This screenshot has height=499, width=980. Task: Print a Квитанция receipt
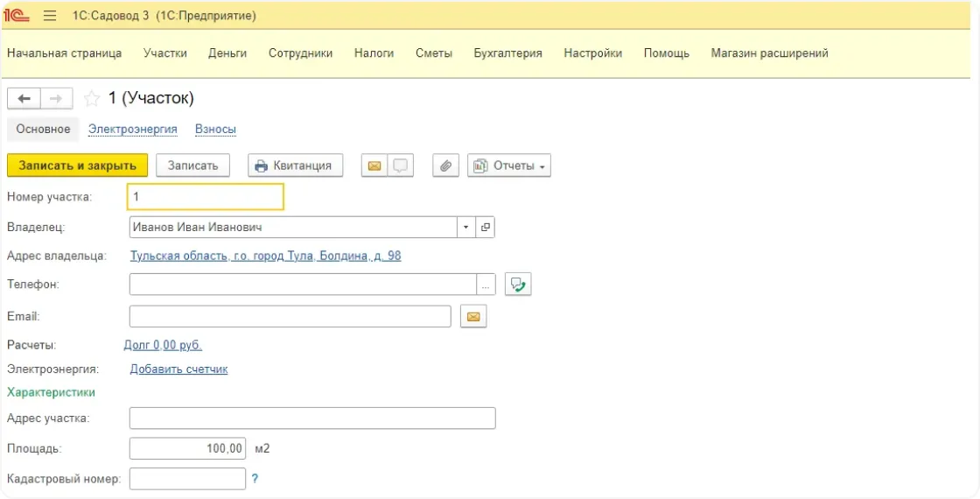click(x=295, y=165)
